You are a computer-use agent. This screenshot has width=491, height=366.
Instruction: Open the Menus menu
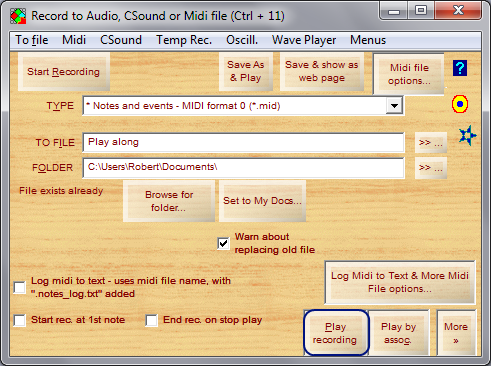[368, 40]
